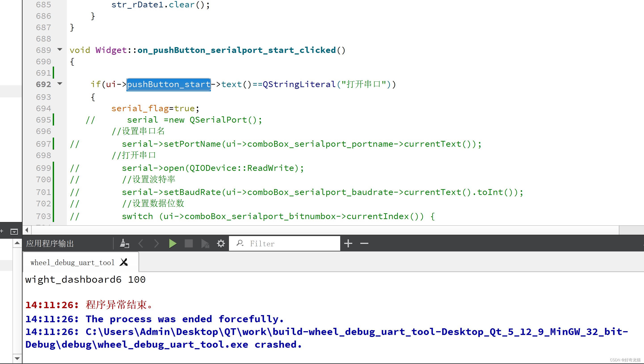644x364 pixels.
Task: Go to next output item arrow
Action: (x=157, y=243)
